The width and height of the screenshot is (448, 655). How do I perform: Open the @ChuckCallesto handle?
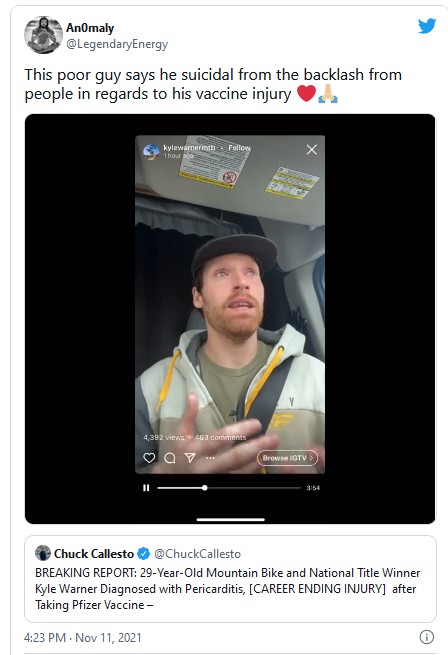[x=197, y=554]
